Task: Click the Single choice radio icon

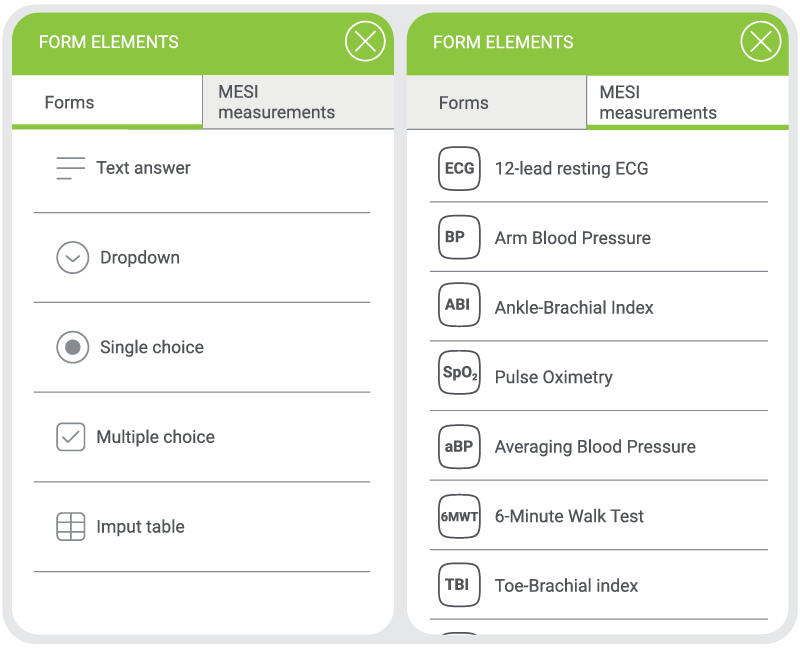Action: [x=73, y=347]
